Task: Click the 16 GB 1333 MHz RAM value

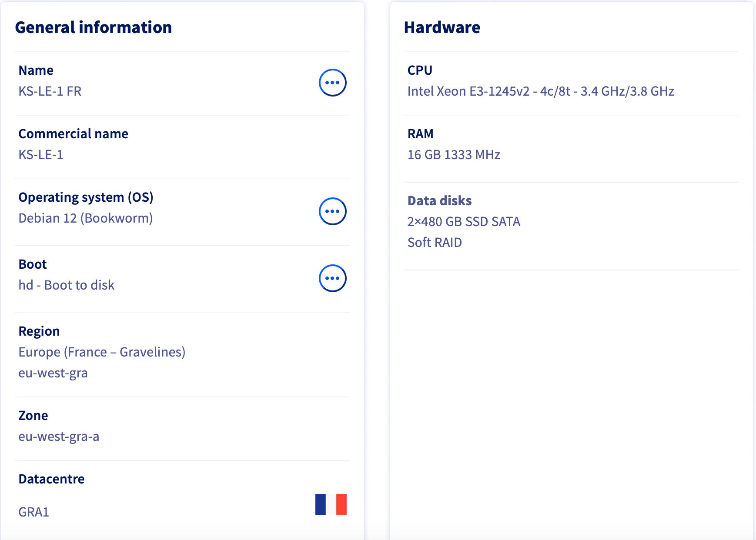Action: point(454,155)
